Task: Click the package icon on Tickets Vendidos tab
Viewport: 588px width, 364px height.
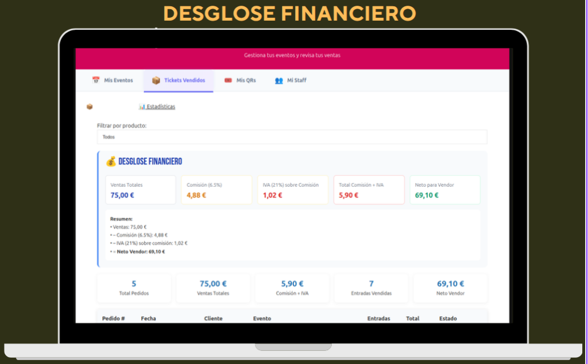Action: tap(156, 80)
